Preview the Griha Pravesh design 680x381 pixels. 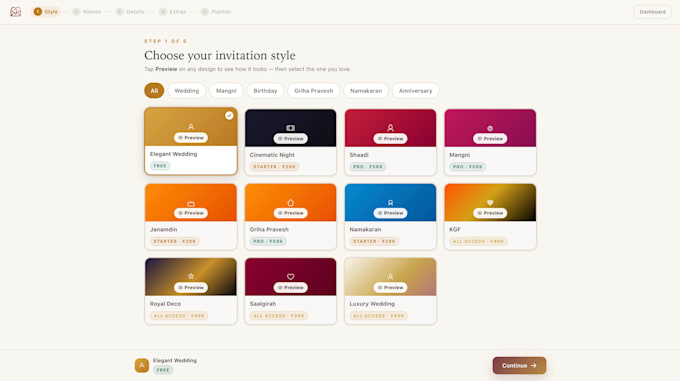[x=291, y=213]
